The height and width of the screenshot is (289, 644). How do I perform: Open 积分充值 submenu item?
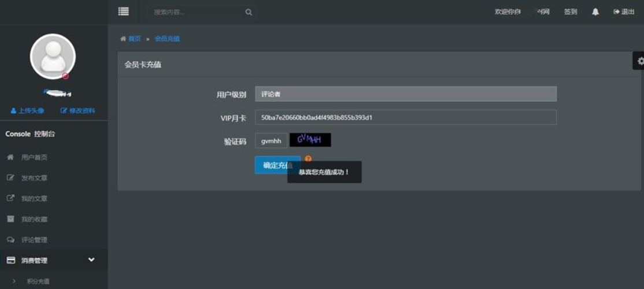pos(38,281)
